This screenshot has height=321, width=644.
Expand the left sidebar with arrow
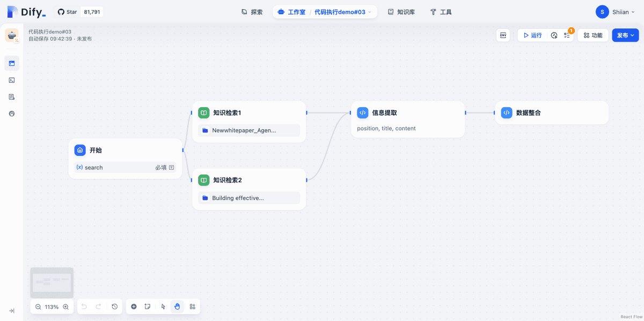coord(12,311)
